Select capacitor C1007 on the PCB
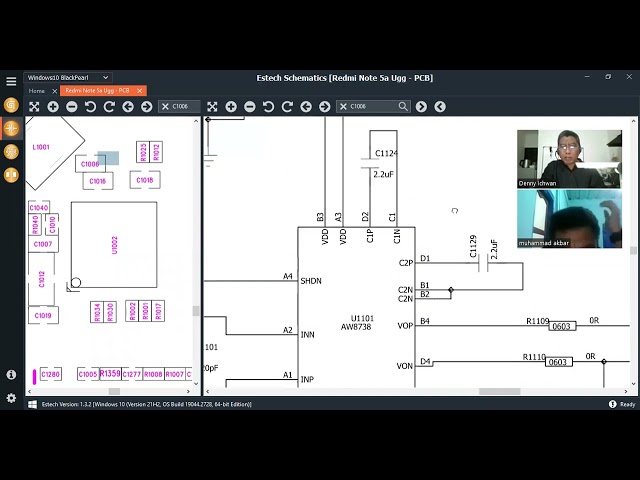This screenshot has height=480, width=640. point(43,244)
